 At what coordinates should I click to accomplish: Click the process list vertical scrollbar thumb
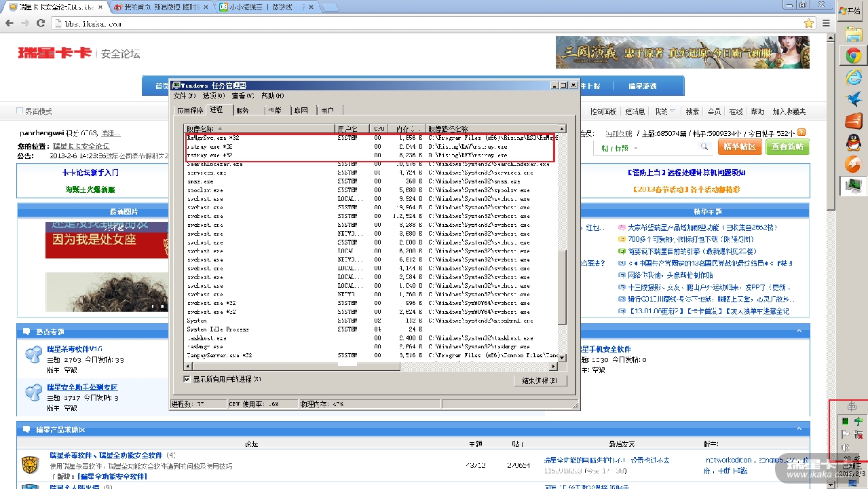coord(561,287)
